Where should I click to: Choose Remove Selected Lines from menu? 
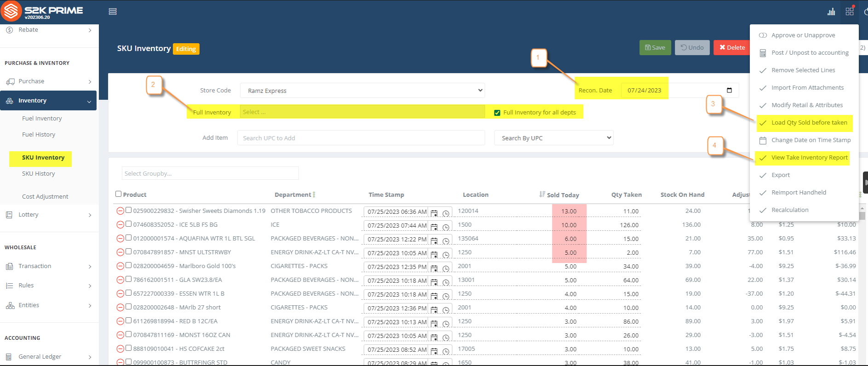pos(804,70)
